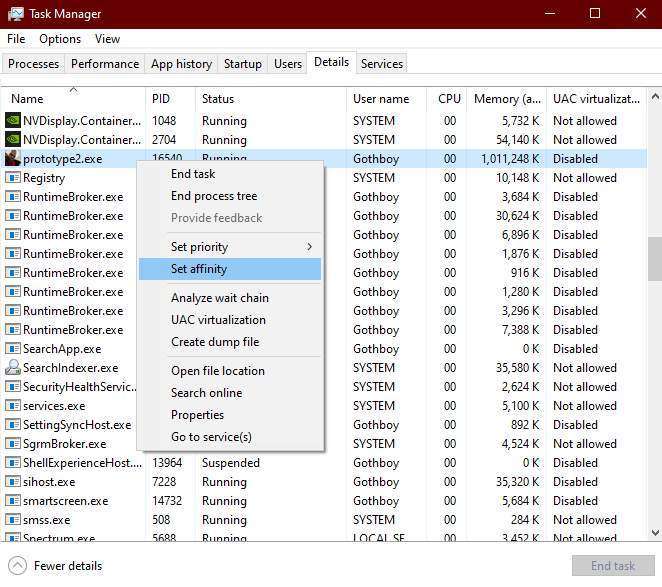
Task: Click the SearchIndexer.exe magnifier icon
Action: (13, 367)
